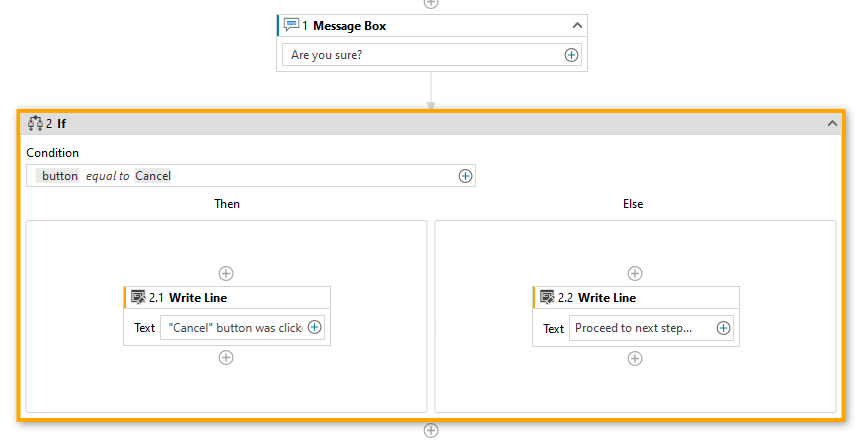
Task: Open expression editor for 'Are you sure?' field
Action: (571, 55)
